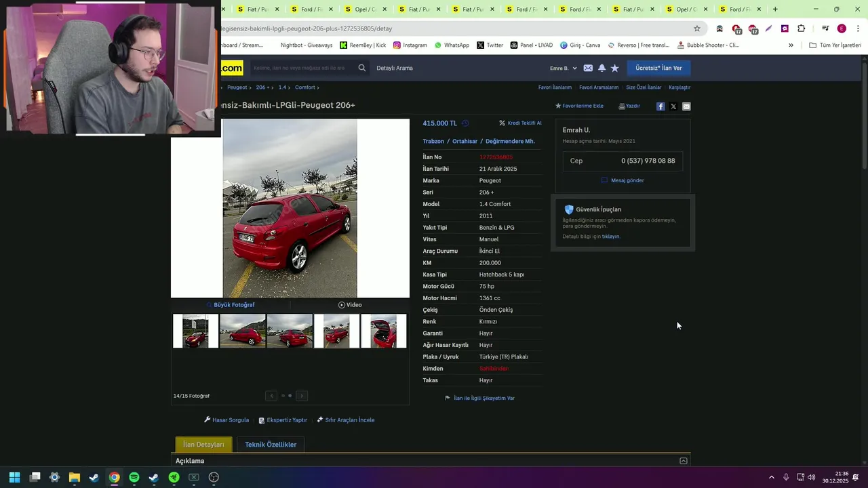Click the Comfort breadcrumb
The image size is (868, 488).
(x=305, y=87)
